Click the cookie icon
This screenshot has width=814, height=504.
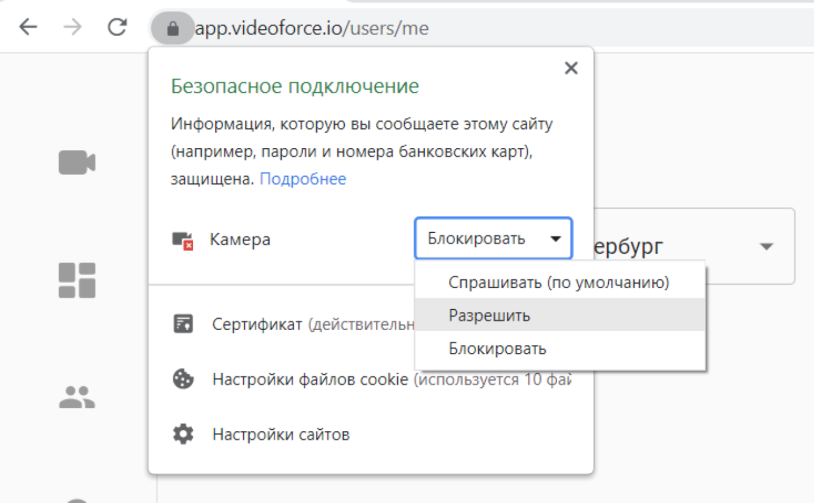[x=183, y=379]
